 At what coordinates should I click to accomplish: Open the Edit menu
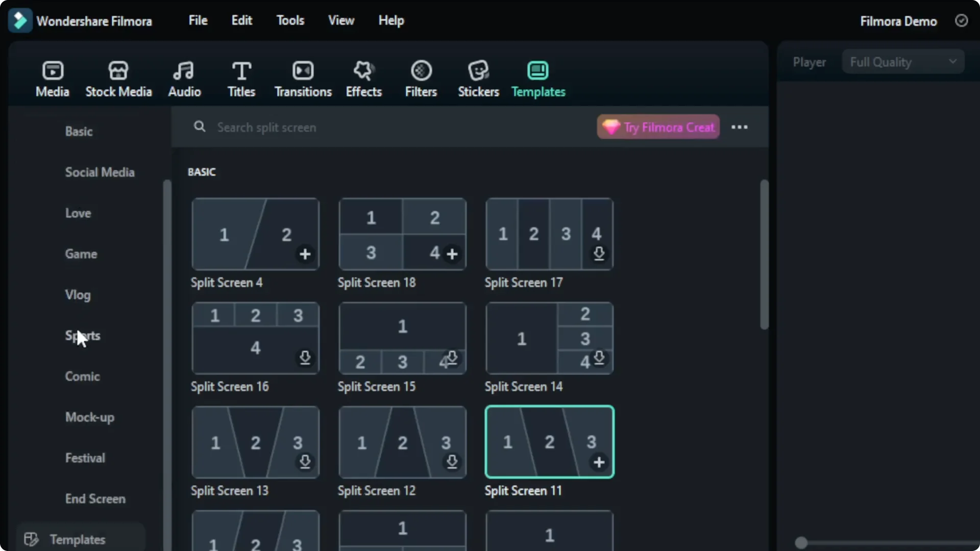[x=241, y=20]
